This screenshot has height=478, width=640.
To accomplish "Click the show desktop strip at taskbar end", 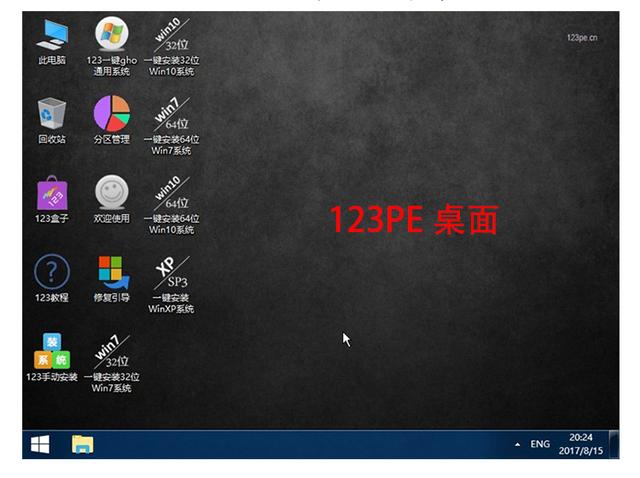I will [614, 444].
